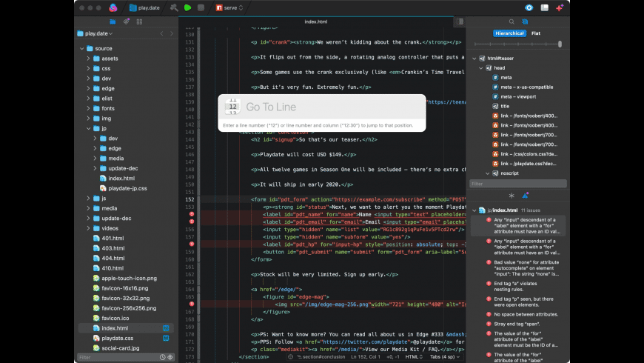The image size is (644, 363).
Task: Select playdate.css in the file list
Action: tap(117, 337)
